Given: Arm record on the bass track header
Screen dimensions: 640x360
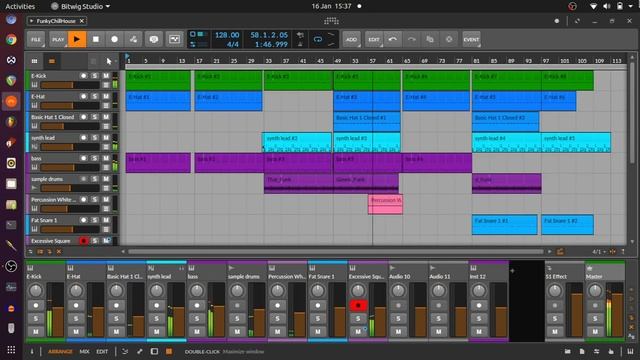Looking at the screenshot, I should click(83, 158).
